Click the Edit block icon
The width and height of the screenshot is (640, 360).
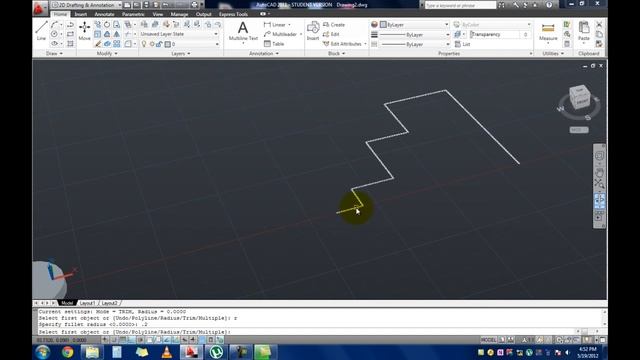(331, 34)
